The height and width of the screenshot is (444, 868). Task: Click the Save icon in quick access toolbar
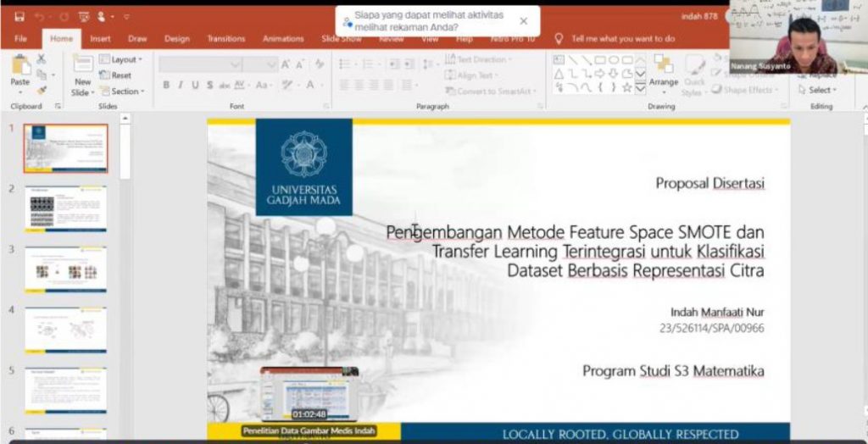pyautogui.click(x=19, y=17)
